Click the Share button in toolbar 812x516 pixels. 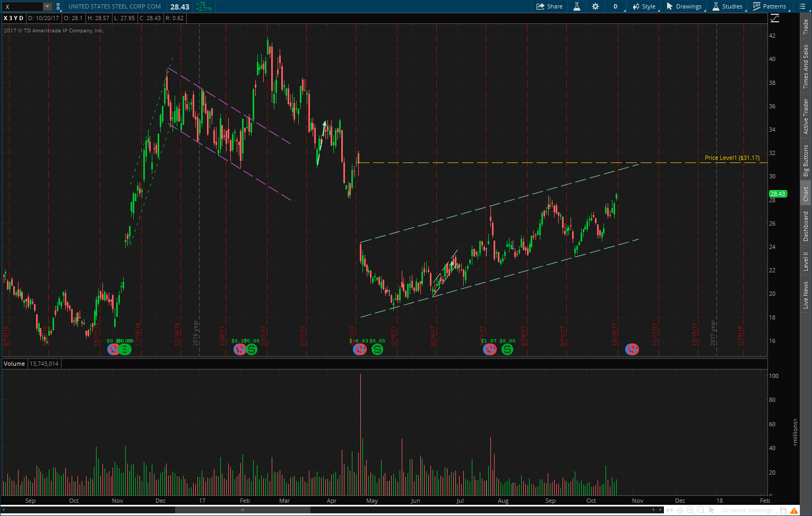coord(549,6)
